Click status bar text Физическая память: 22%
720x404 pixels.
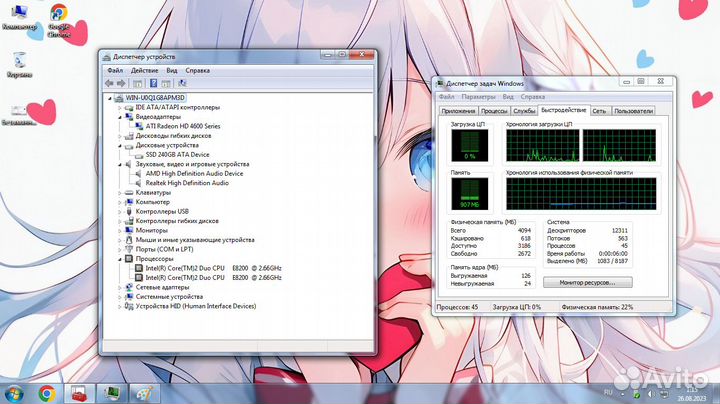point(597,307)
